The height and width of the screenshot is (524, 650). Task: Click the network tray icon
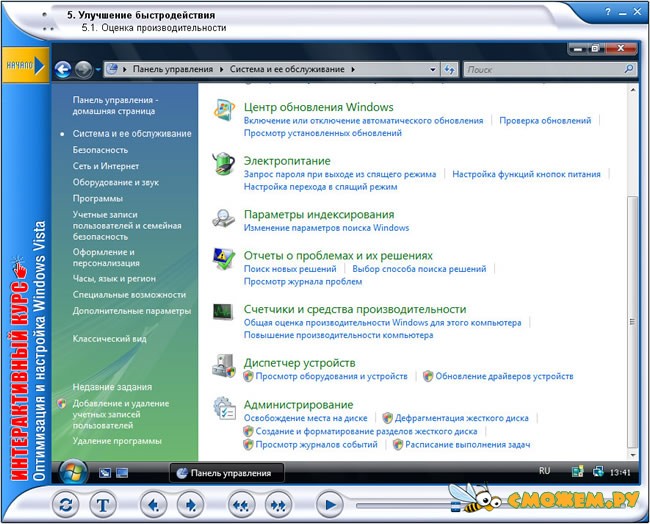(x=598, y=472)
